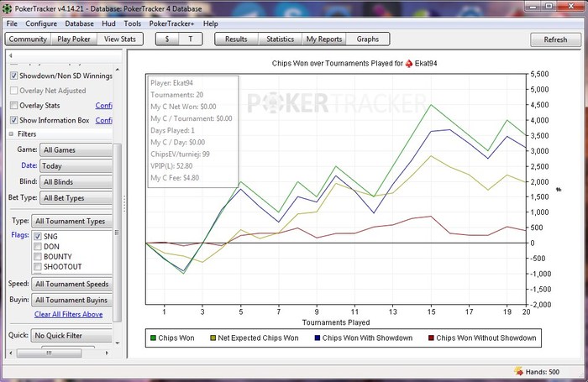This screenshot has width=588, height=382.
Task: Open the Results tab
Action: tap(236, 39)
